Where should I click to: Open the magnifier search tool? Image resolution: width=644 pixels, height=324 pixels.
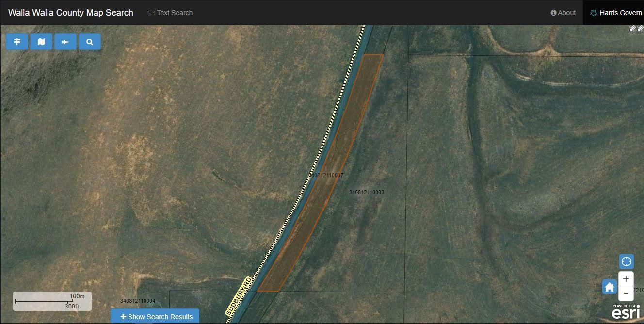click(x=89, y=42)
